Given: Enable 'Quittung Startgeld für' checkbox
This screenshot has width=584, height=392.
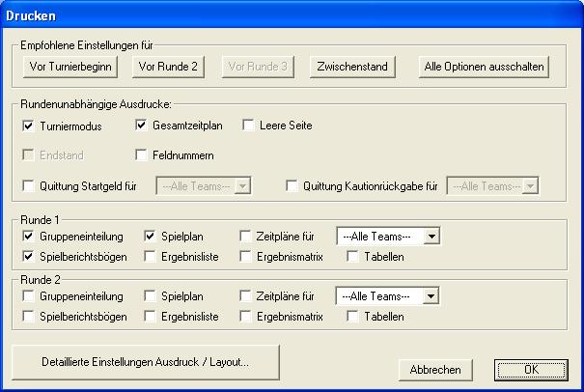Looking at the screenshot, I should pyautogui.click(x=28, y=186).
